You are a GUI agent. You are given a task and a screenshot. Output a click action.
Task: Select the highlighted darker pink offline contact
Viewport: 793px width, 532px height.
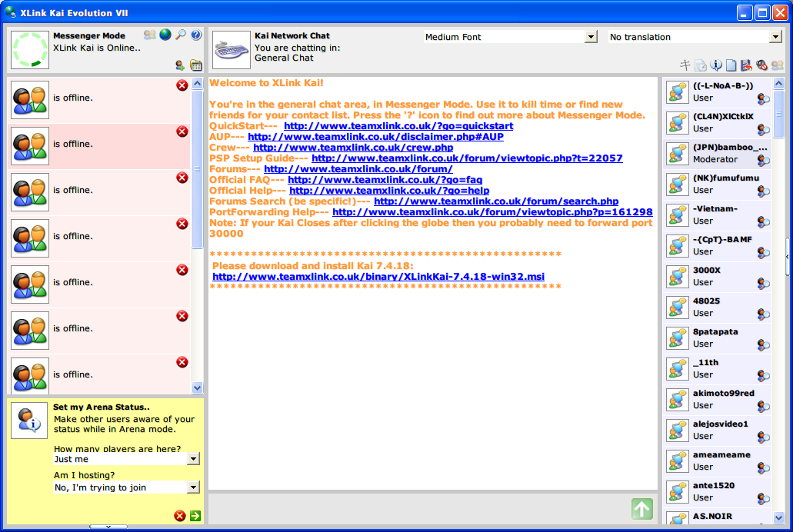(x=99, y=146)
